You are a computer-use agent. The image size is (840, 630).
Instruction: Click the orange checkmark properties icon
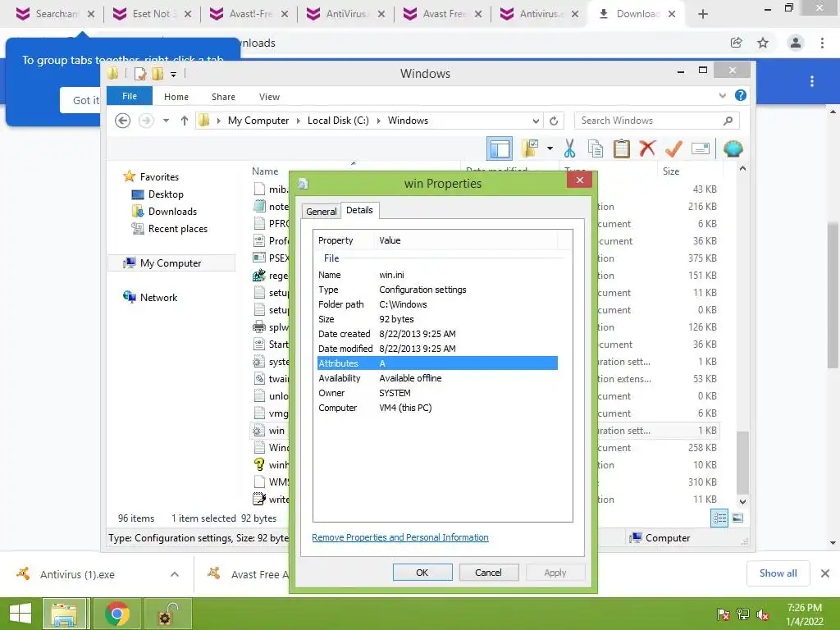pyautogui.click(x=673, y=148)
